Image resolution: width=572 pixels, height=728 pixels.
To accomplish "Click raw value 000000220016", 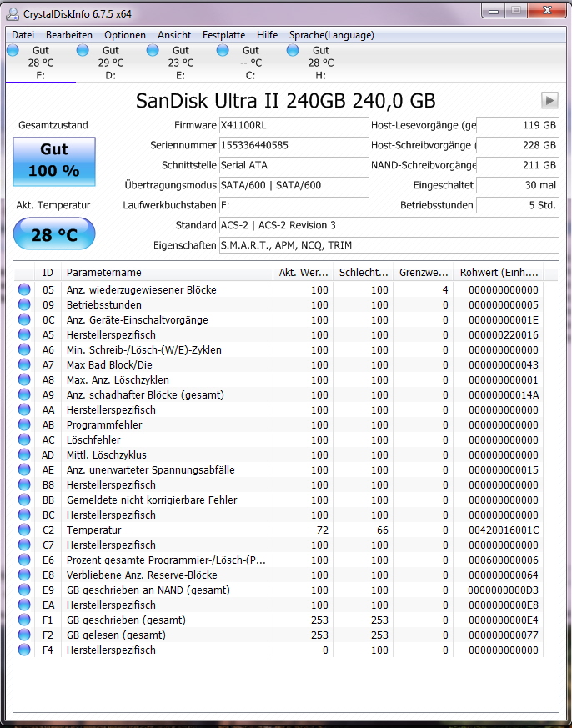I will click(x=504, y=334).
